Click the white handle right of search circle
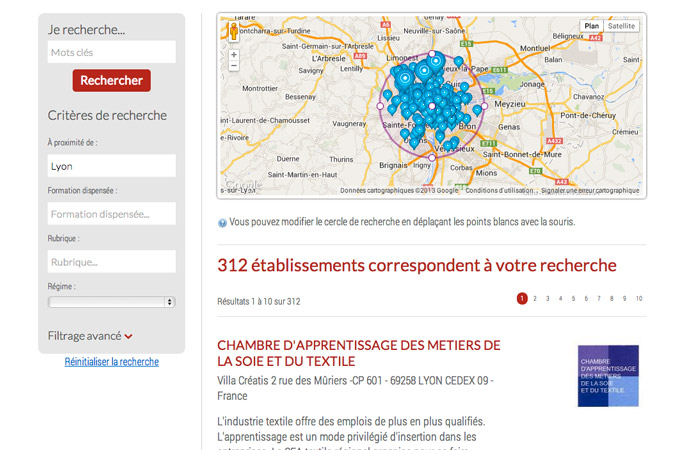 tap(486, 106)
